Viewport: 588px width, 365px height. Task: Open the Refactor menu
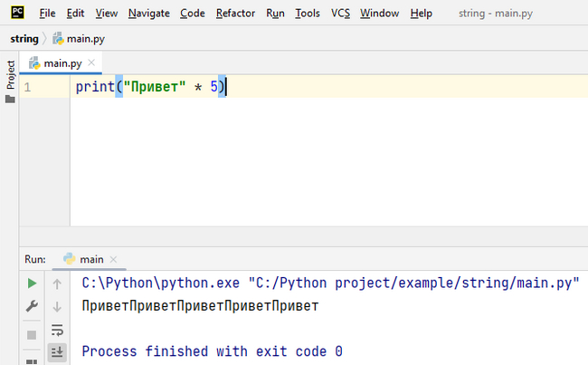click(235, 14)
